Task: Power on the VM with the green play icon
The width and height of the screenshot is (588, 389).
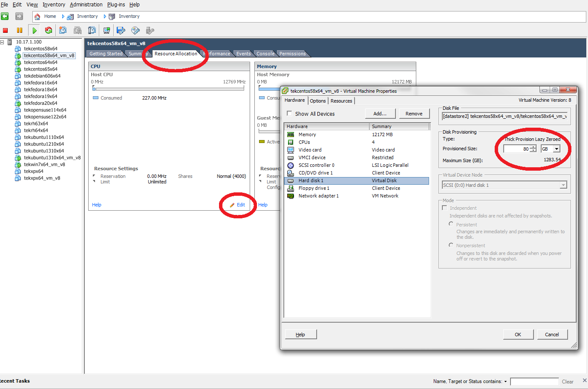Action: (35, 30)
